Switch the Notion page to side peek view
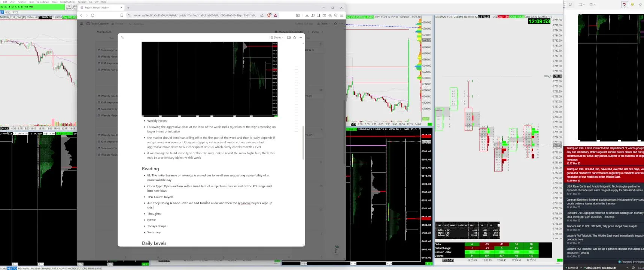This screenshot has height=270, width=644. [x=289, y=37]
